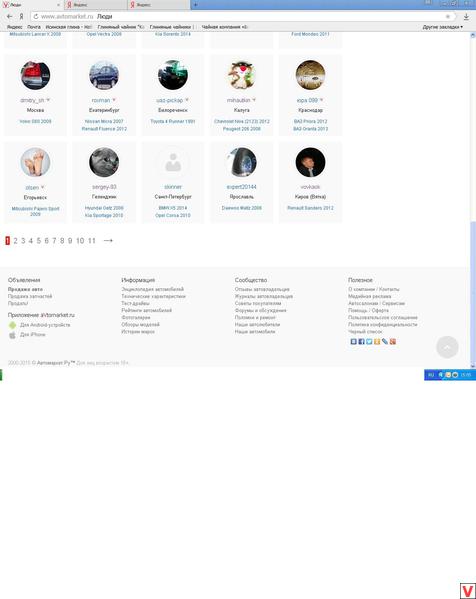Expand dropdown arrow next to uaz-pickap

coord(187,100)
